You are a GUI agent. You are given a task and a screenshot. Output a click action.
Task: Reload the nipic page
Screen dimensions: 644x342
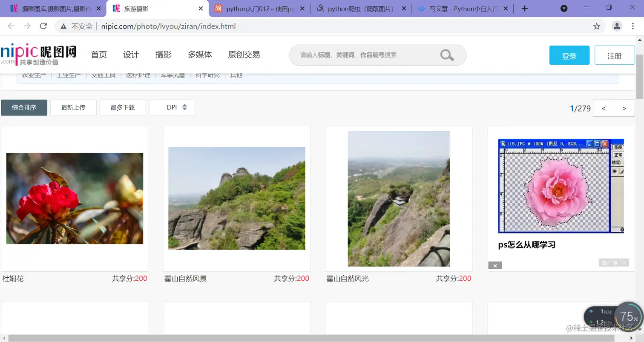[43, 26]
